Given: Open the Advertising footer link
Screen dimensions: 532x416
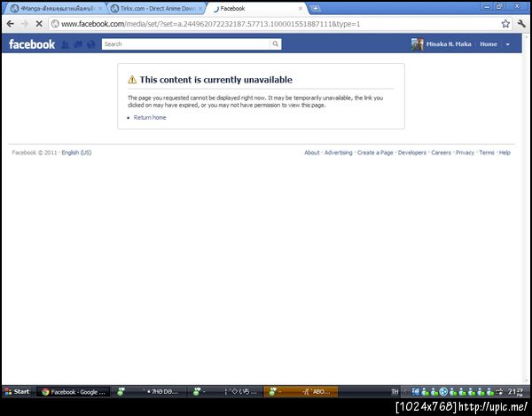Looking at the screenshot, I should tap(339, 153).
